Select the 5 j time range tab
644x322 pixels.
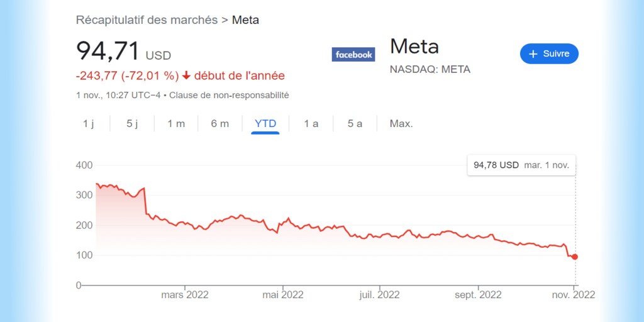[x=132, y=123]
